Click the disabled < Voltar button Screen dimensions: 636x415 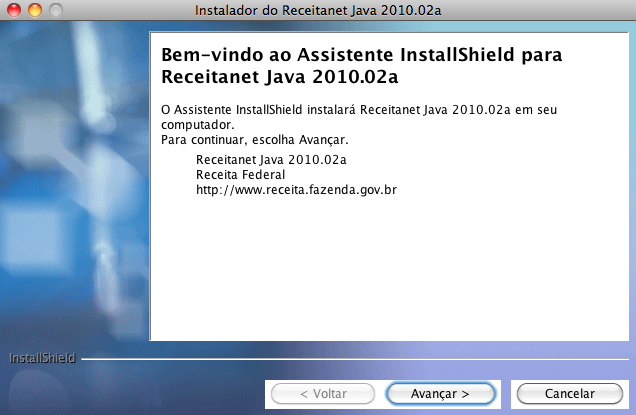point(323,393)
